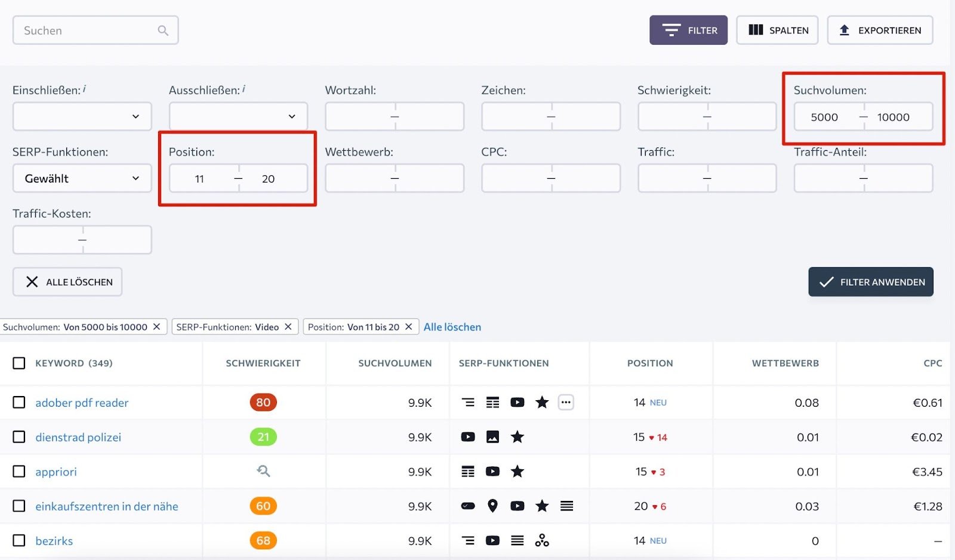Focus the Suchen search field

95,30
